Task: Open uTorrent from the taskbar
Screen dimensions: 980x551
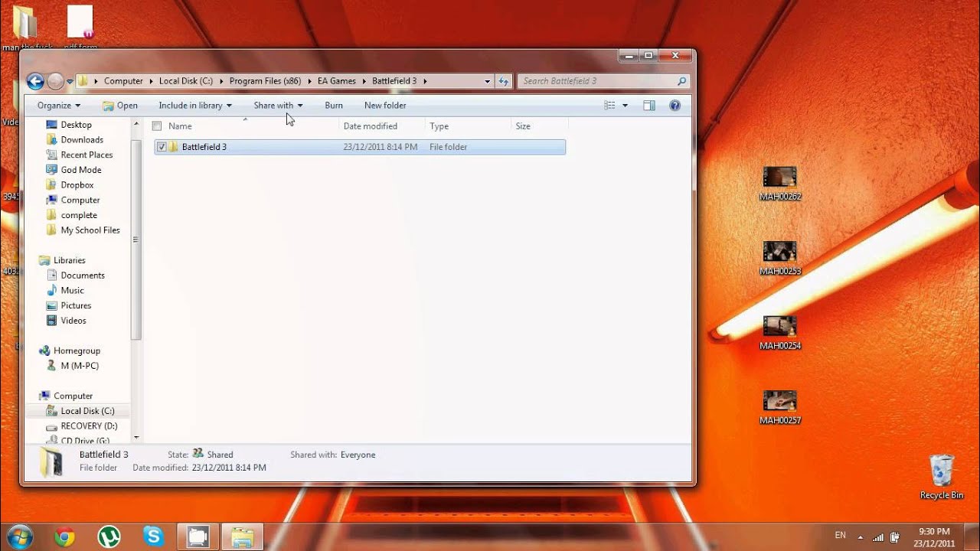Action: [109, 537]
